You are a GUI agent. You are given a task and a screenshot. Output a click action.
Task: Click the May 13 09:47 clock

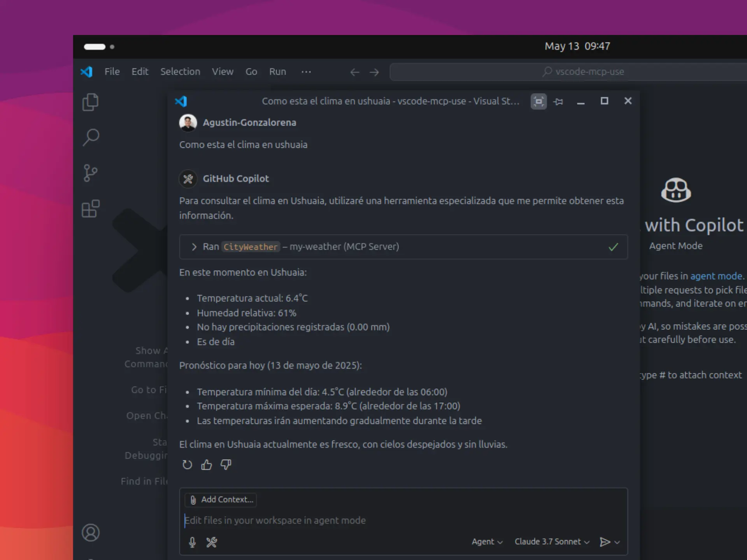pos(577,46)
